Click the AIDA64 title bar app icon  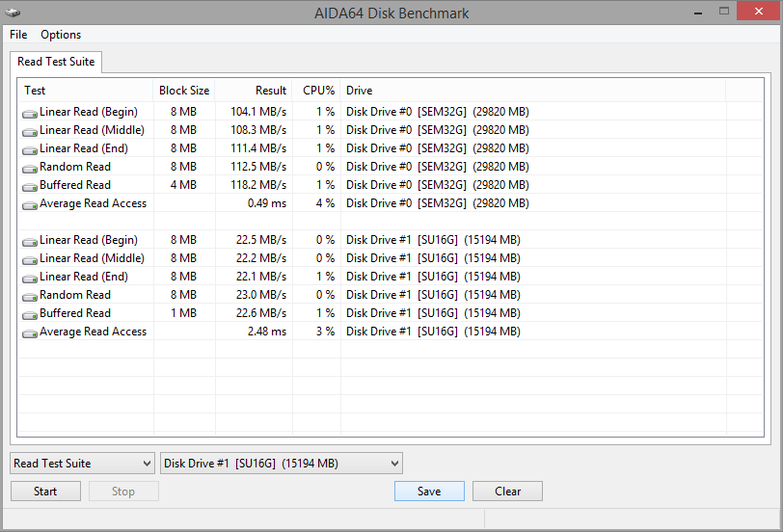(13, 13)
